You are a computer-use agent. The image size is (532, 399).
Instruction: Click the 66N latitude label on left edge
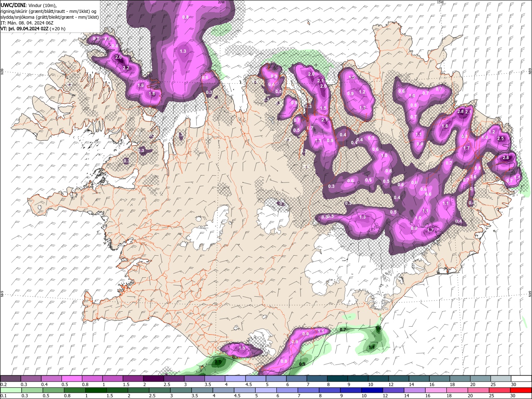pos(2,72)
